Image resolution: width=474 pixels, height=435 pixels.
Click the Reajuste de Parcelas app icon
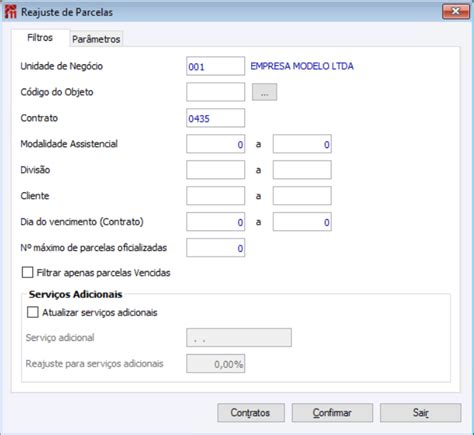pyautogui.click(x=11, y=12)
